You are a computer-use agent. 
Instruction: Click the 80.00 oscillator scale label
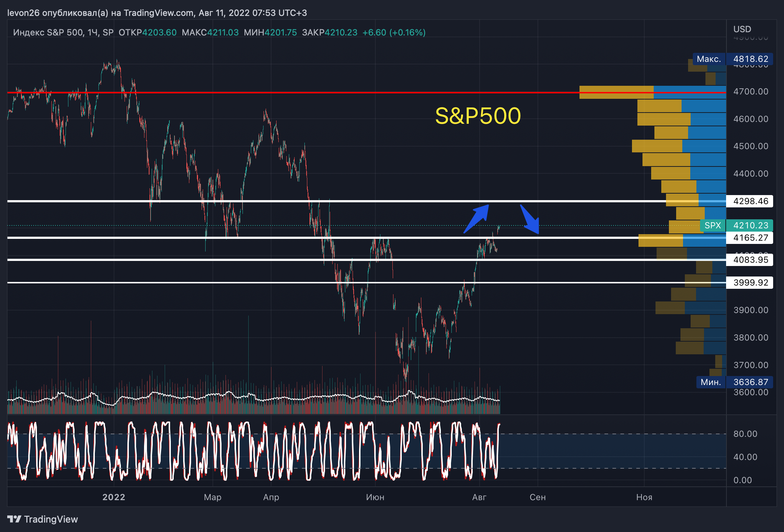(745, 434)
